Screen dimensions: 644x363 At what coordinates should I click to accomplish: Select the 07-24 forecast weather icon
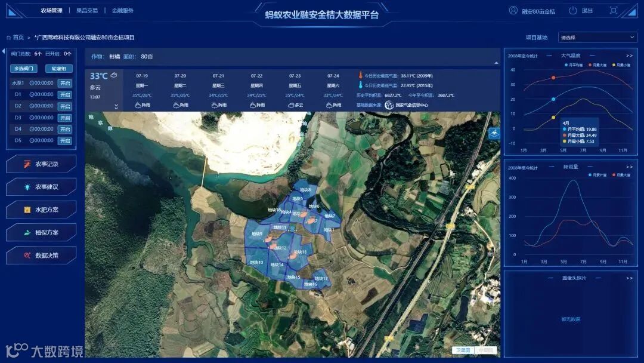(x=329, y=105)
